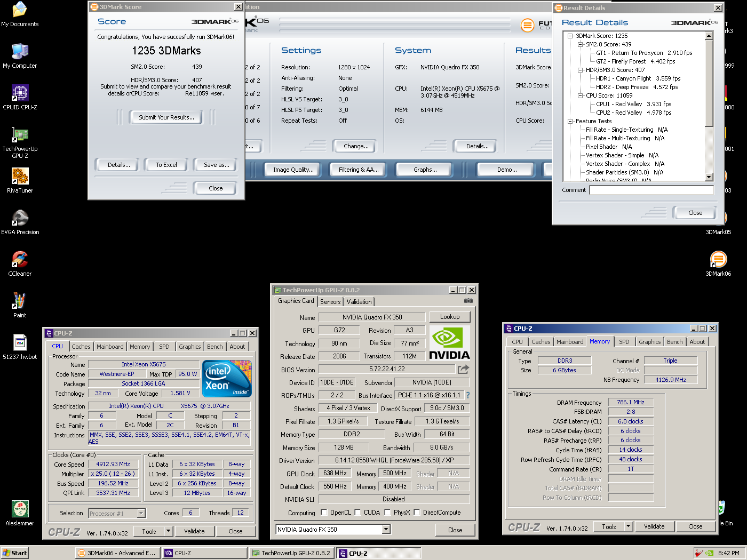
Task: Launch the CCleaner desktop shortcut
Action: coord(20,264)
